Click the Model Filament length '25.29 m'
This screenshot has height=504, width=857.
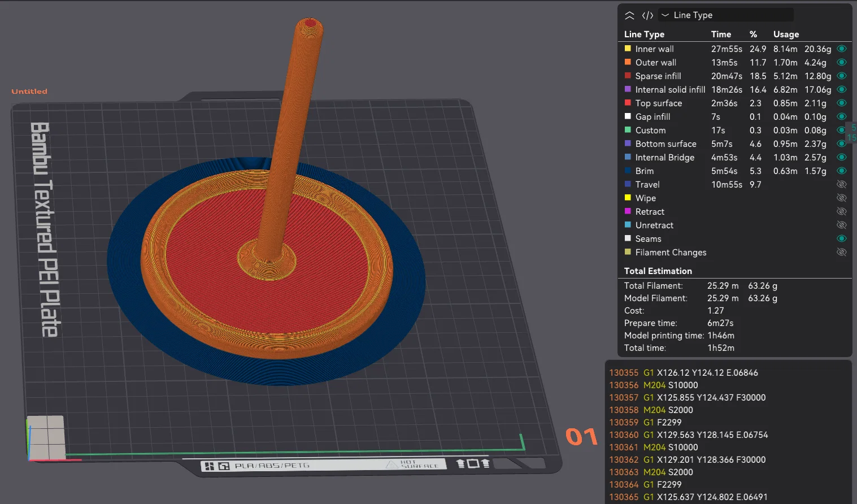(723, 298)
